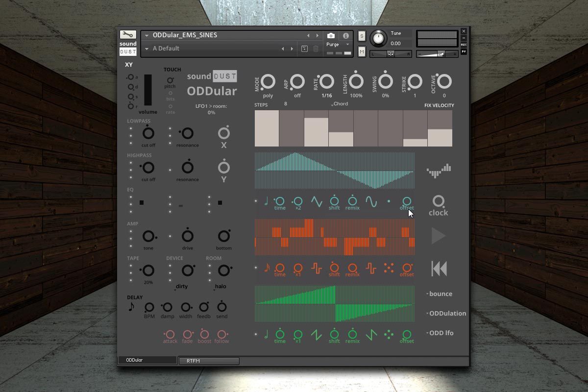
Task: Click the right EQ band square marker
Action: coord(220,202)
